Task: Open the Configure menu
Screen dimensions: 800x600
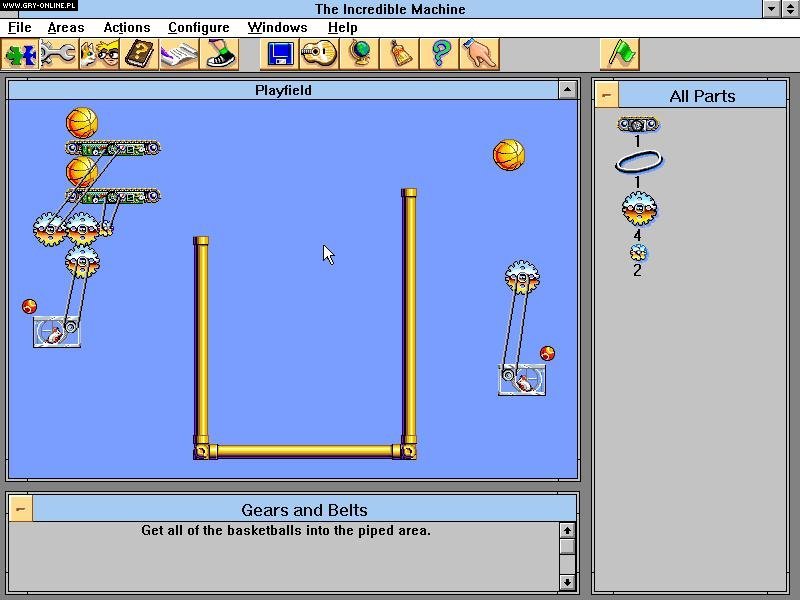Action: click(x=198, y=27)
